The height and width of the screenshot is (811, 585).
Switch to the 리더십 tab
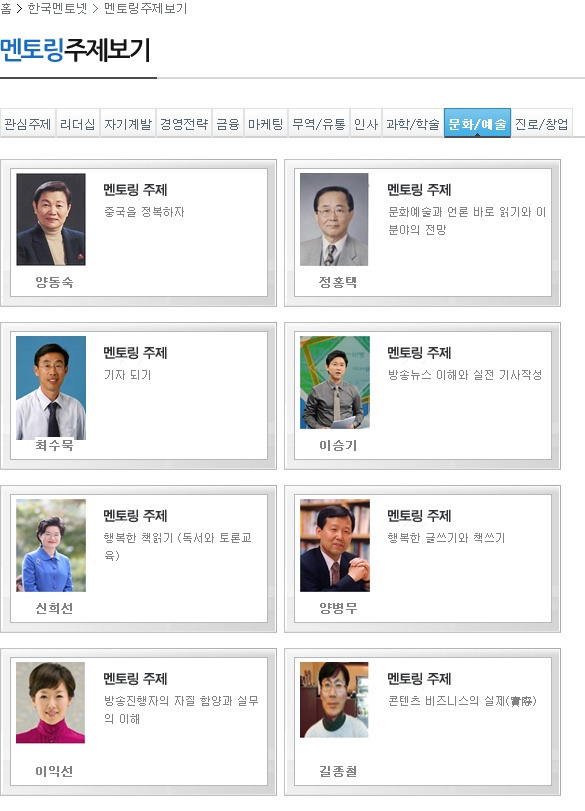point(78,124)
